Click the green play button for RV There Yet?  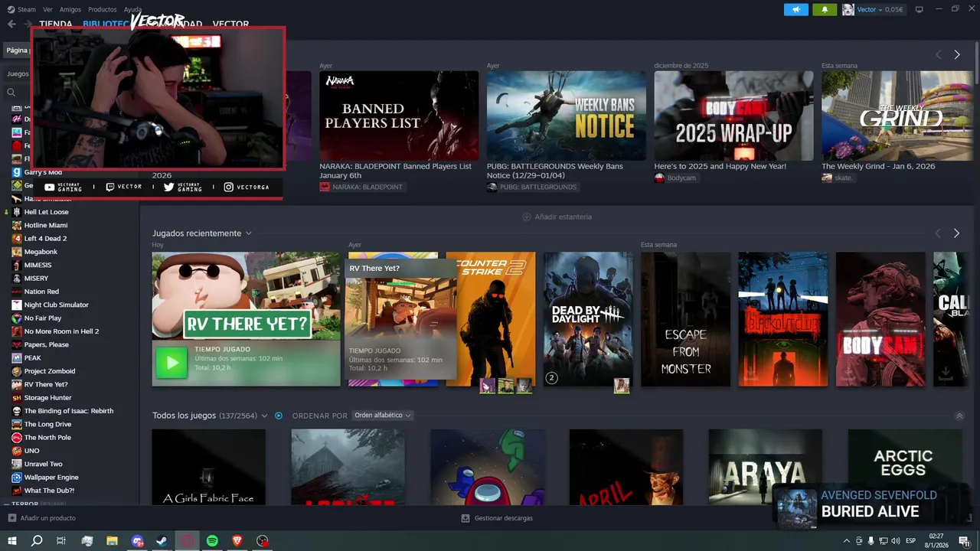click(171, 363)
